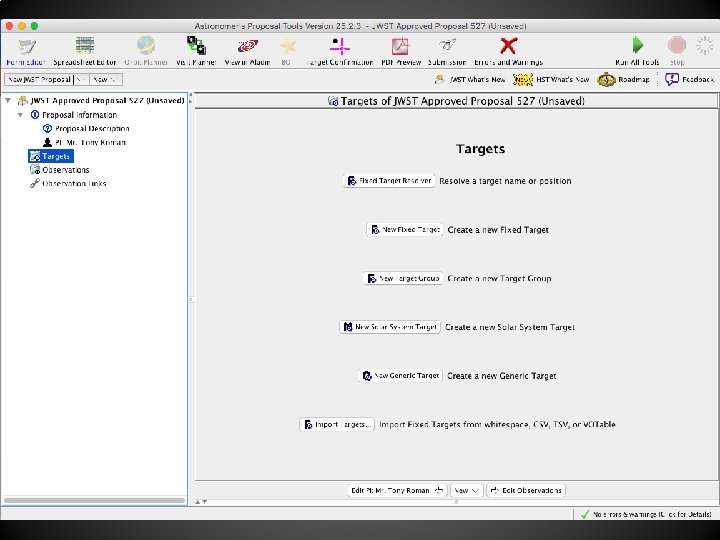
Task: Open PDF Preview tool
Action: click(401, 51)
